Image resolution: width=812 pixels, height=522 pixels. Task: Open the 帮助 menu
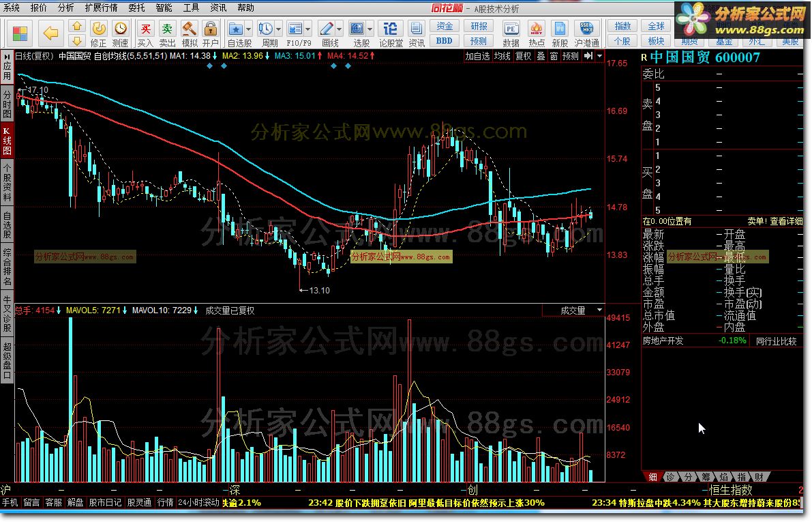(x=245, y=8)
